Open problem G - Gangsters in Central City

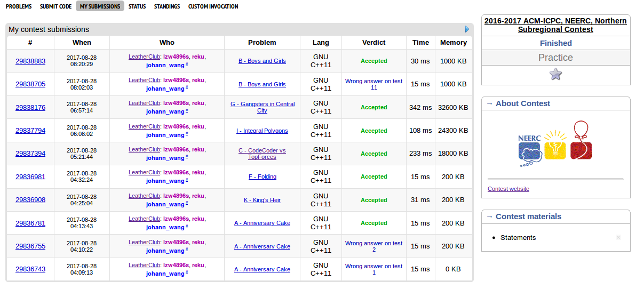tap(262, 107)
